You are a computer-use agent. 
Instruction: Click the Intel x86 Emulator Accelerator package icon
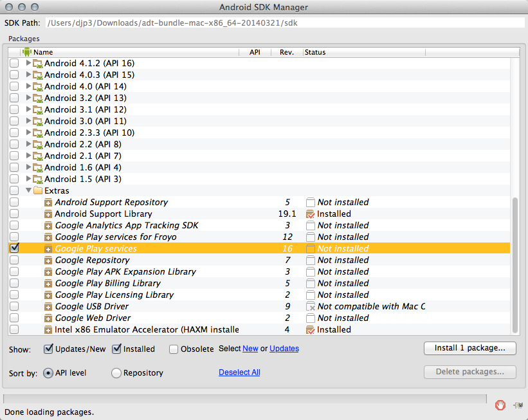point(48,330)
